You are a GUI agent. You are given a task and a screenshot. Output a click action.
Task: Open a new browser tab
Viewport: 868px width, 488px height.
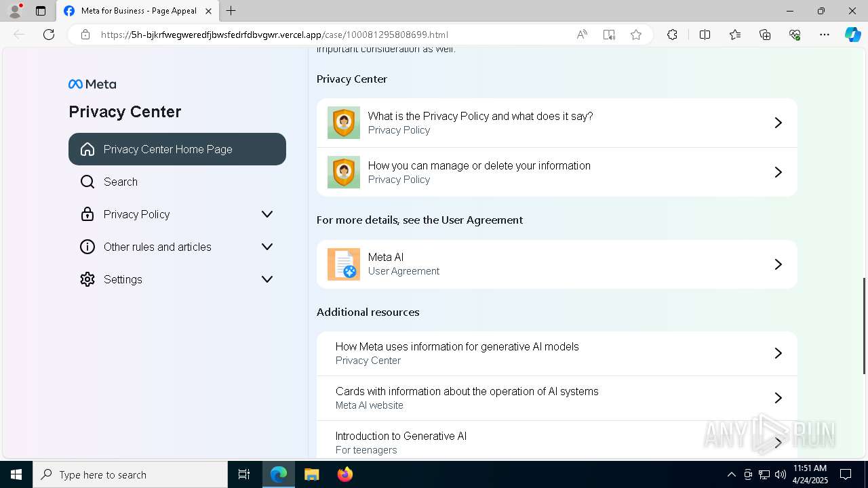click(231, 11)
